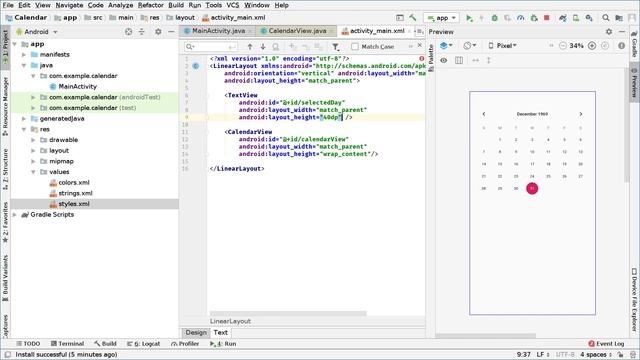The image size is (640, 360).
Task: Click Next Occurrence down arrow
Action: 263,47
